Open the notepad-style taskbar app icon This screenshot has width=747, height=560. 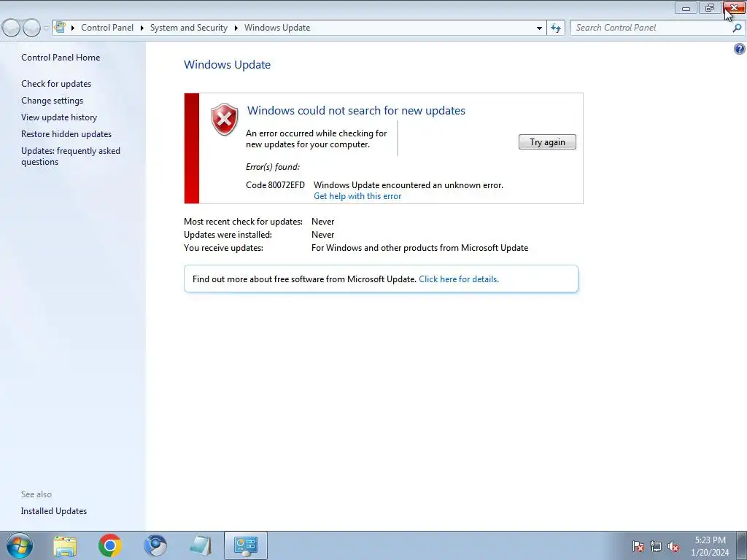point(201,545)
